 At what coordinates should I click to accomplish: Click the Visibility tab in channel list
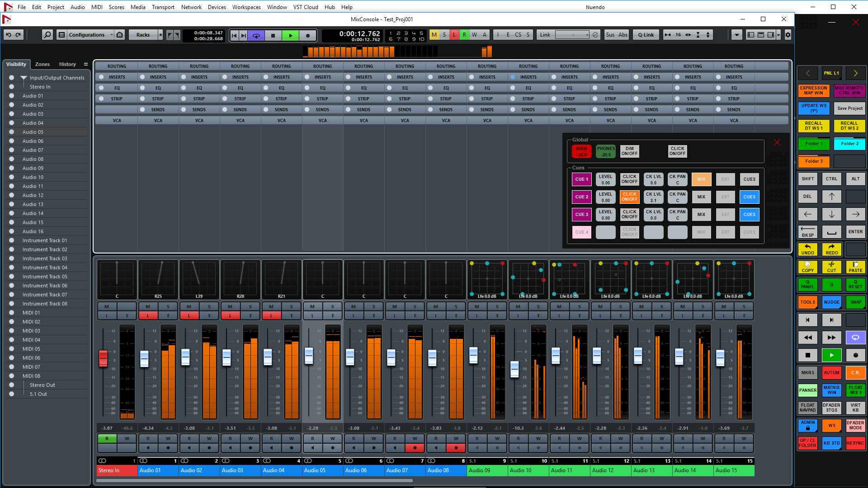coord(16,64)
